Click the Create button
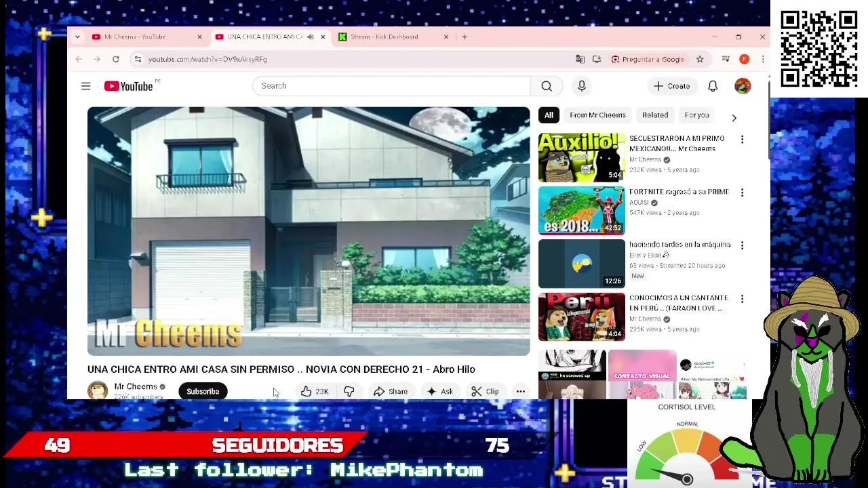The width and height of the screenshot is (868, 488). [x=671, y=86]
